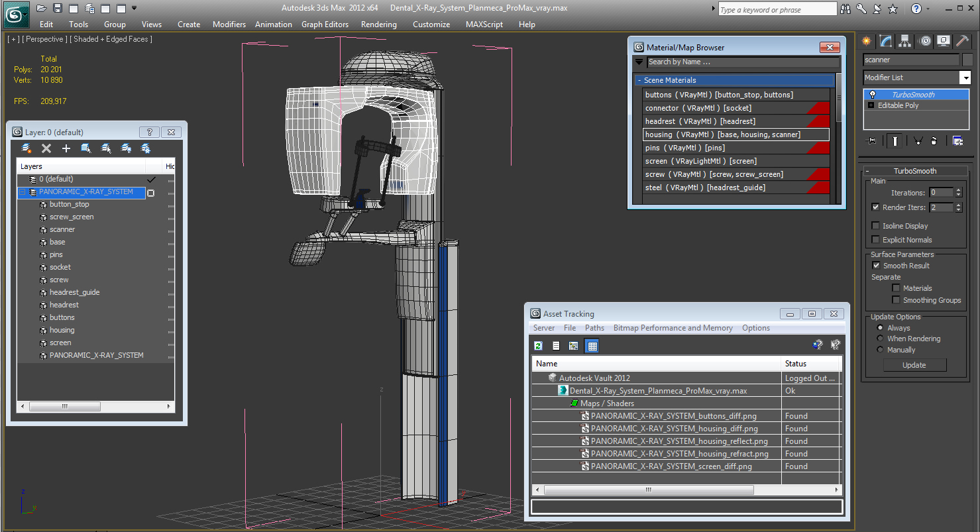Expand the Editable Poly stack entry
The height and width of the screenshot is (532, 980).
point(871,105)
